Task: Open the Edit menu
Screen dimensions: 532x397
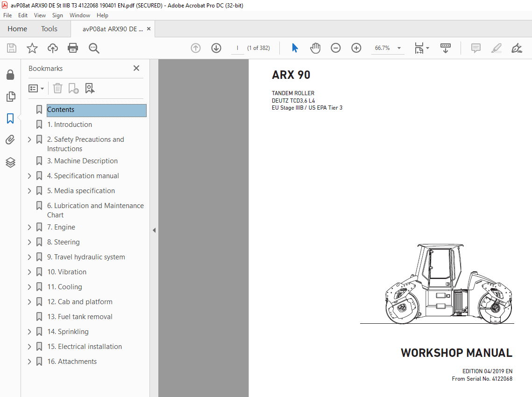Action: pos(23,15)
